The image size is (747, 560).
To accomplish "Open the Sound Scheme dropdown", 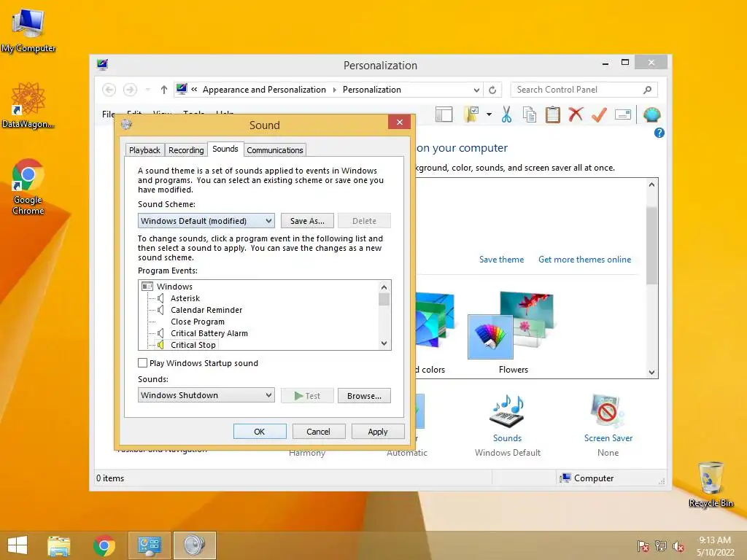I will point(206,221).
